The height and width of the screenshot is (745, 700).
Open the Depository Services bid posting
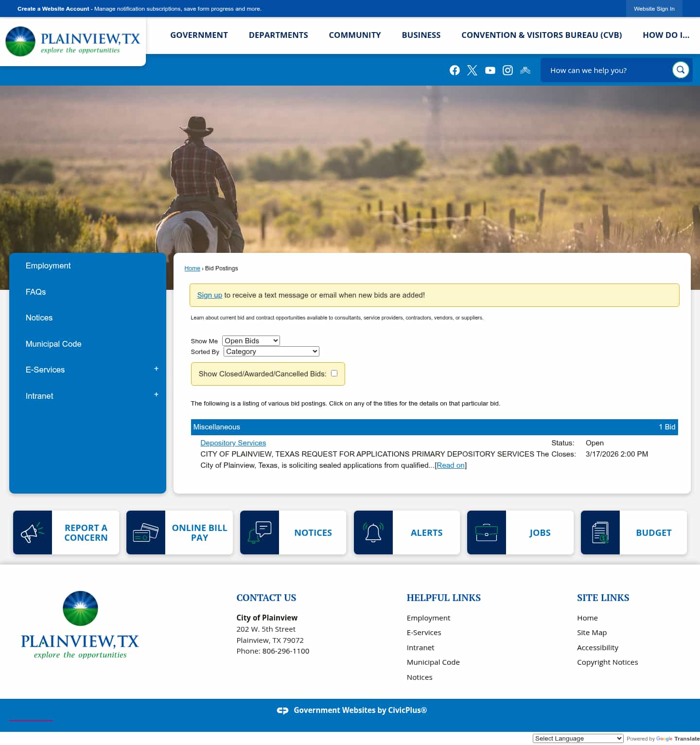click(x=233, y=443)
